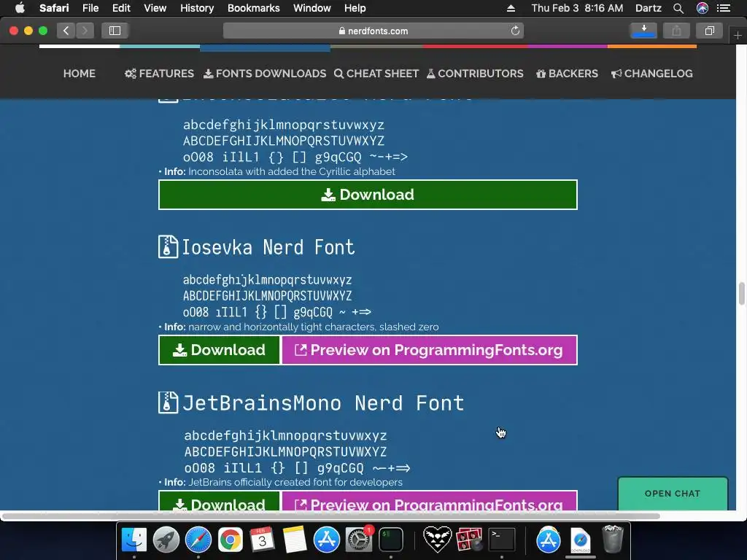
Task: Open the Trash in the Dock
Action: pos(613,539)
